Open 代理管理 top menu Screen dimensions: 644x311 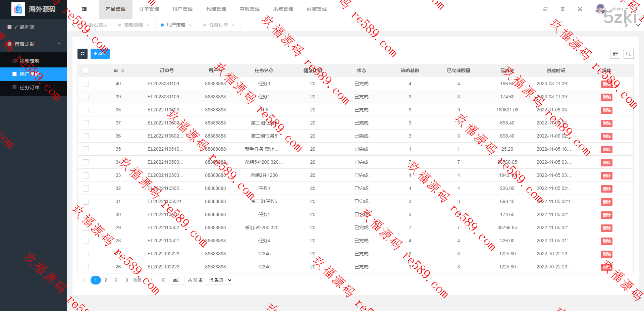216,9
